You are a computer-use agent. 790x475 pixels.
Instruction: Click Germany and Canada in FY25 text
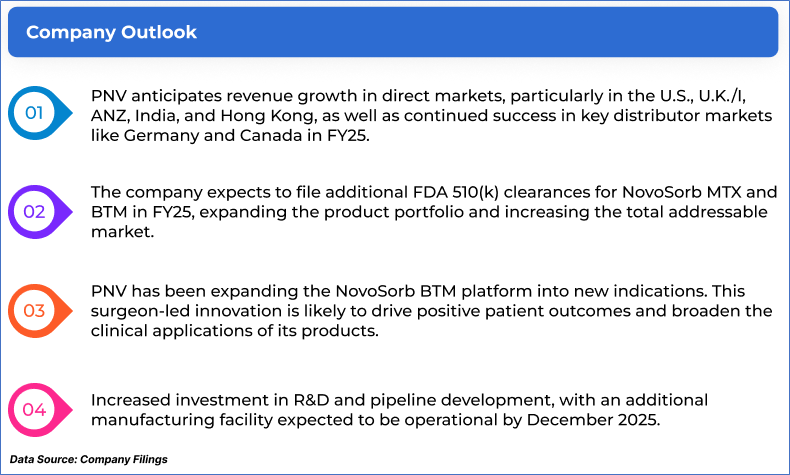(x=246, y=135)
